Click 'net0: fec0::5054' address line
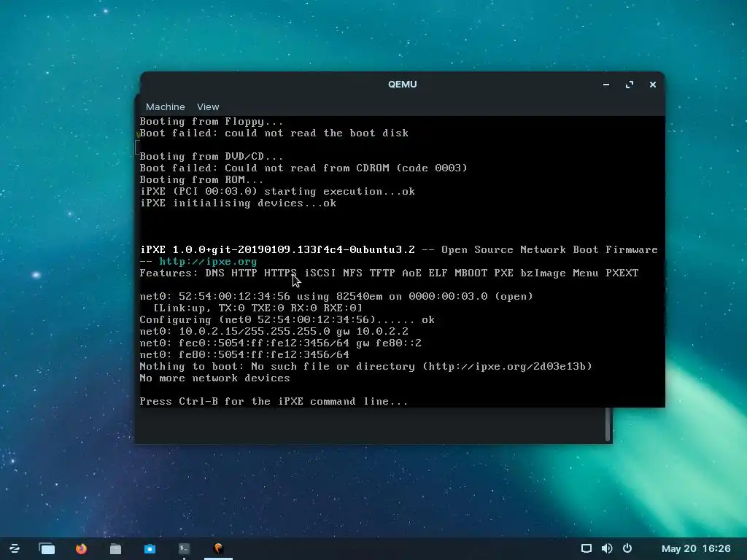Viewport: 747px width, 560px height. 280,343
